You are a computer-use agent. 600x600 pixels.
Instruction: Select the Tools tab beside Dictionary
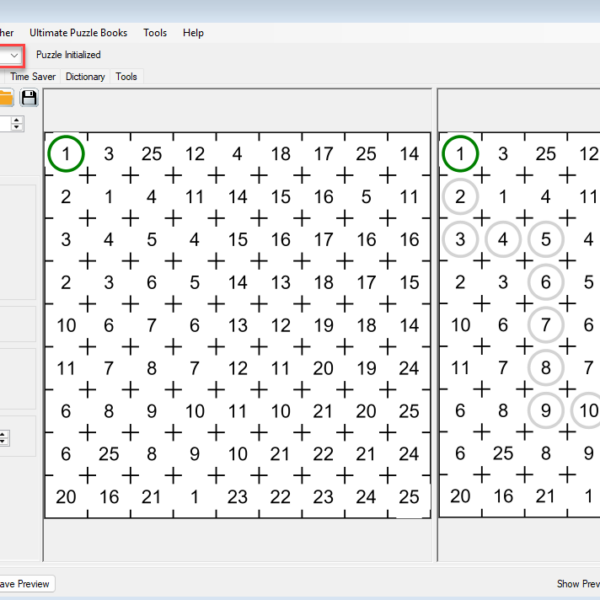[x=126, y=76]
